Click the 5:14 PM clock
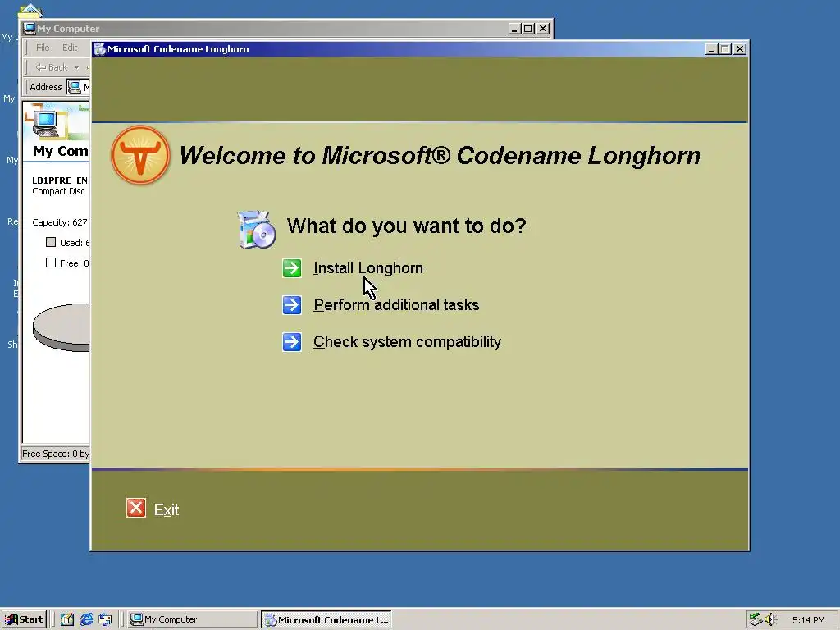The width and height of the screenshot is (840, 630). point(808,620)
